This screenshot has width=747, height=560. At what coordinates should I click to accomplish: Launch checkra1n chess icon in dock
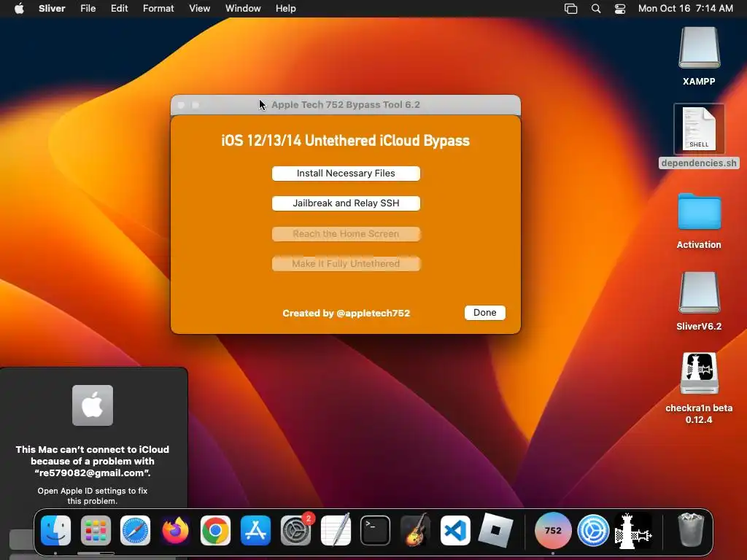[x=633, y=530]
